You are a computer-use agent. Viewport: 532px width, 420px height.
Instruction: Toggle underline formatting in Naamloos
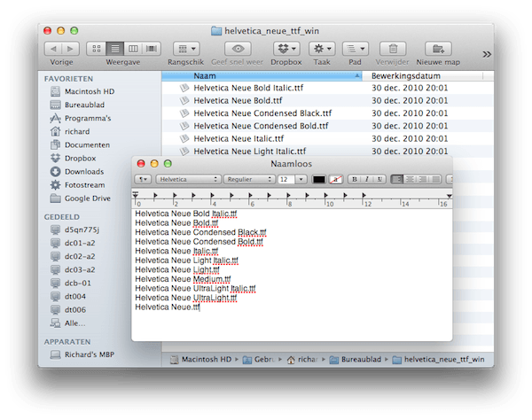379,179
